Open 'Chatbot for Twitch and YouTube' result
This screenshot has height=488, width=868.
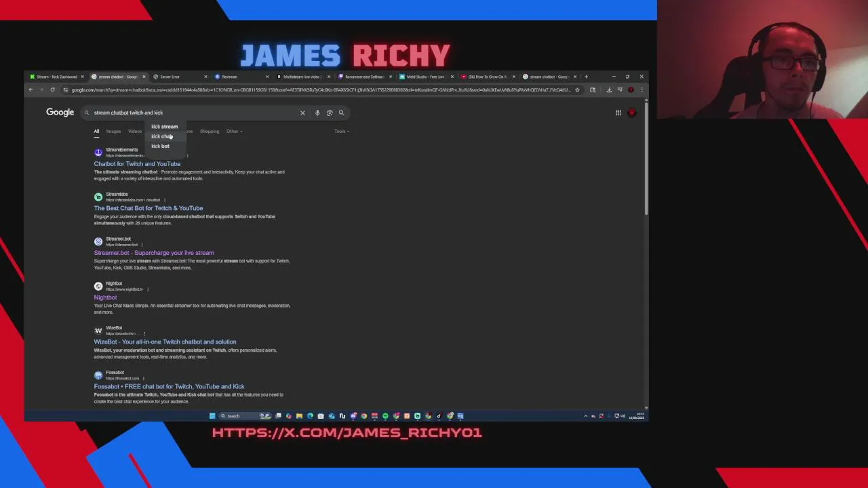137,164
